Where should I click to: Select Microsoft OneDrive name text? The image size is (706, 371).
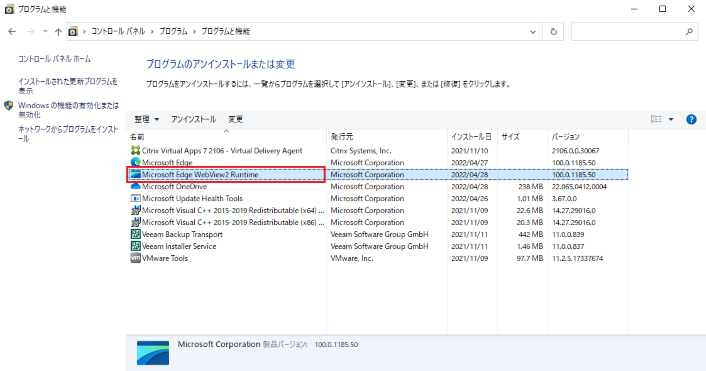click(x=174, y=186)
